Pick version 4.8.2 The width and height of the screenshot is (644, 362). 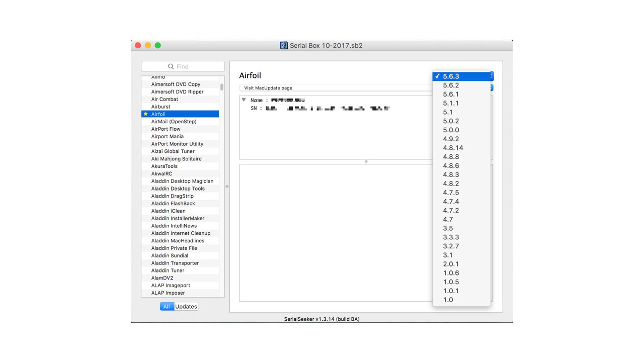pos(461,184)
